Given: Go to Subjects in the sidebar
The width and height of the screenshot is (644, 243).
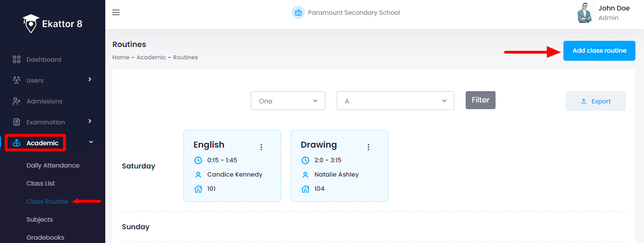Looking at the screenshot, I should 40,220.
